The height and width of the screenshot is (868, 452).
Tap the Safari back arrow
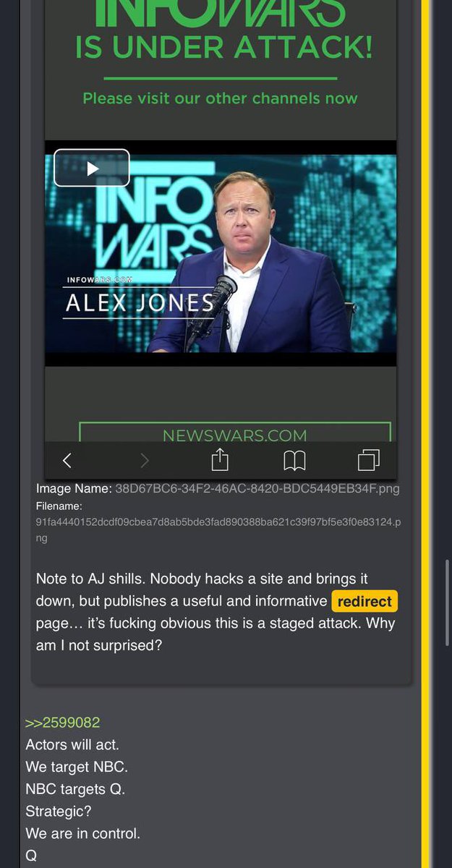[x=67, y=460]
